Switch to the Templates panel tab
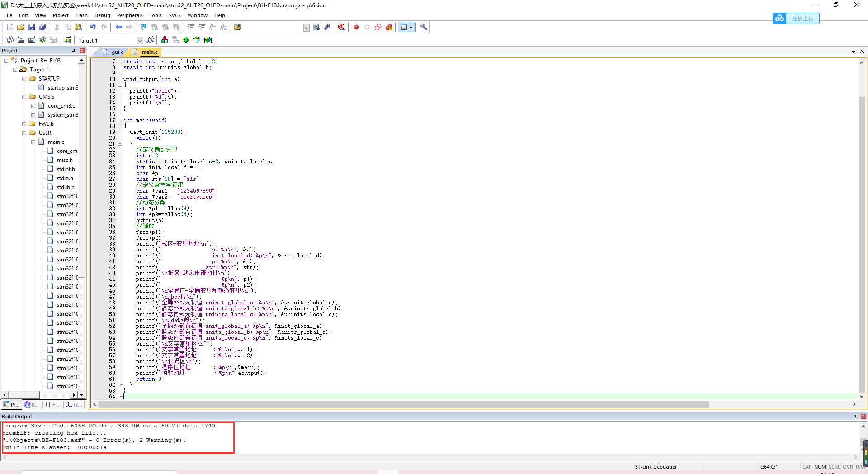868x474 pixels. [74, 405]
